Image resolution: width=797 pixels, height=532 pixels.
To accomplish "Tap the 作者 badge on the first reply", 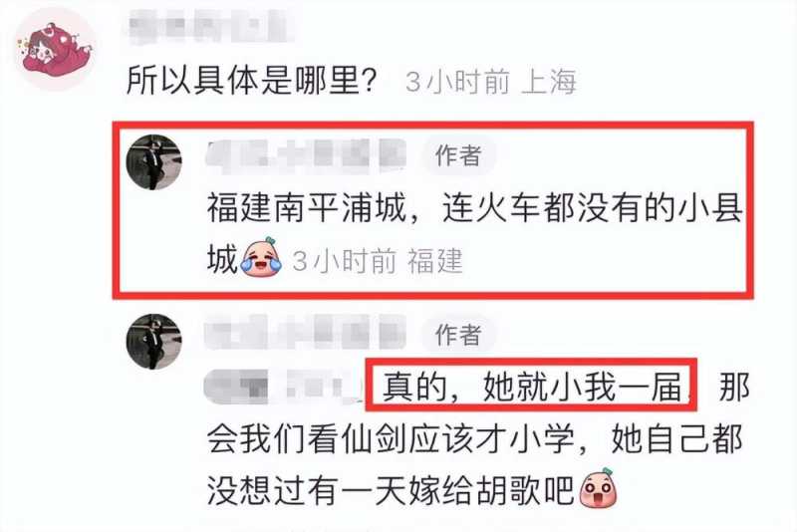I will (458, 155).
